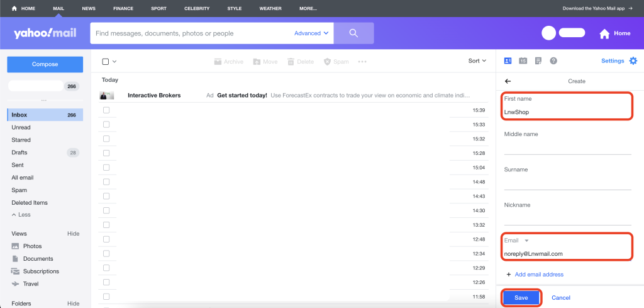Expand the Advanced search dropdown
Viewport: 644px width, 308px height.
click(312, 33)
